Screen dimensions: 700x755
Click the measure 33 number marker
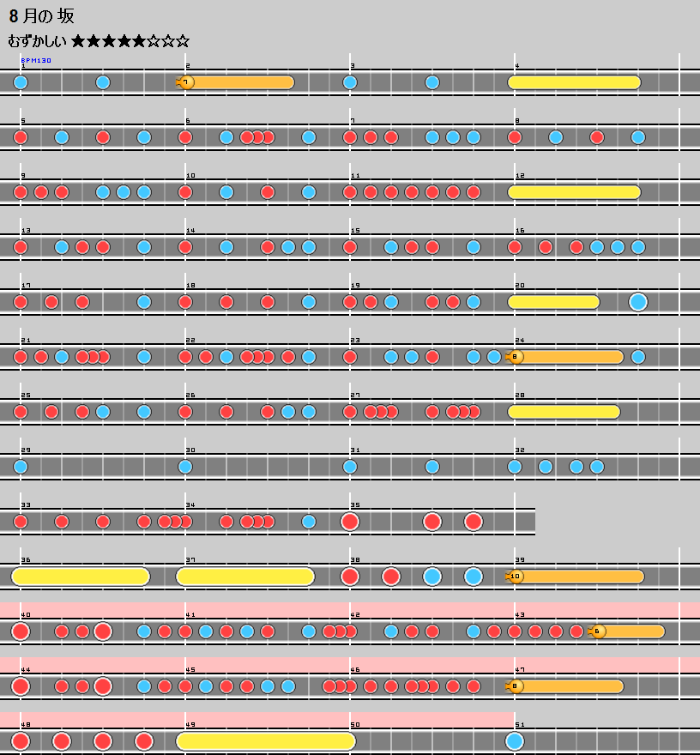[x=25, y=505]
